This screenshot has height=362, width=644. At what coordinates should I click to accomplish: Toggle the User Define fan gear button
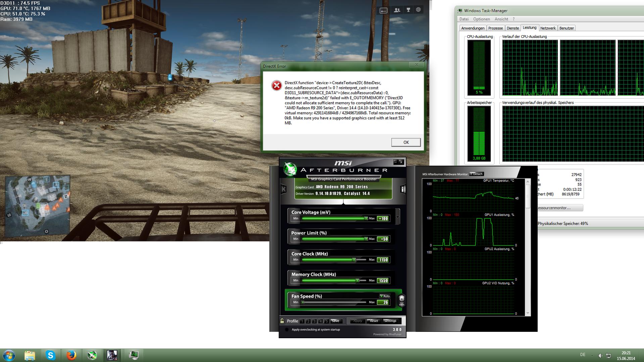[x=401, y=300]
